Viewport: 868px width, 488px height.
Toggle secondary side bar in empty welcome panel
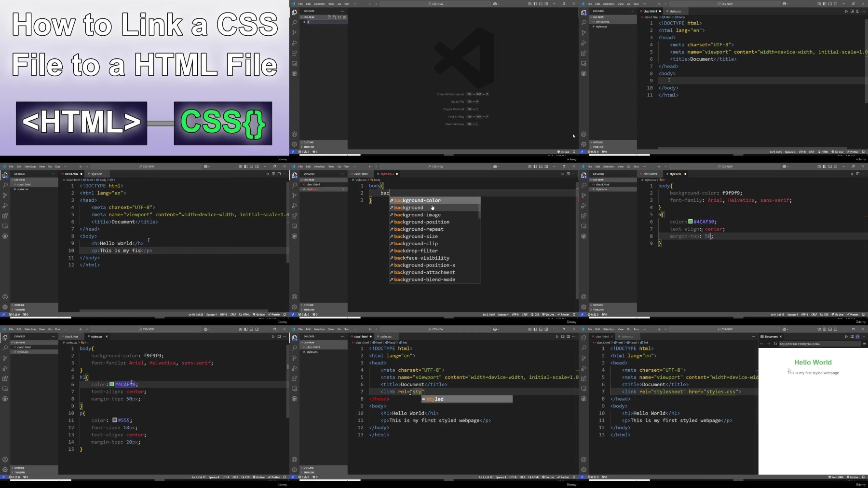pyautogui.click(x=546, y=4)
